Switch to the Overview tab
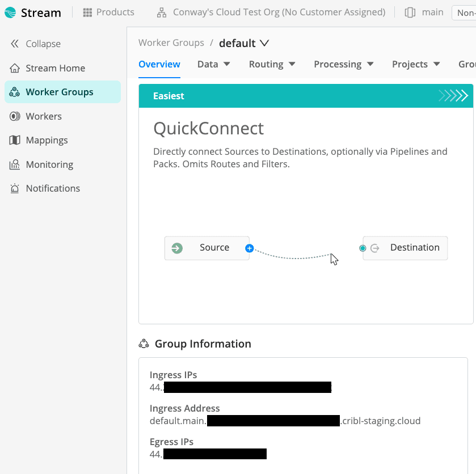Screen dimensions: 476x474 [159, 64]
